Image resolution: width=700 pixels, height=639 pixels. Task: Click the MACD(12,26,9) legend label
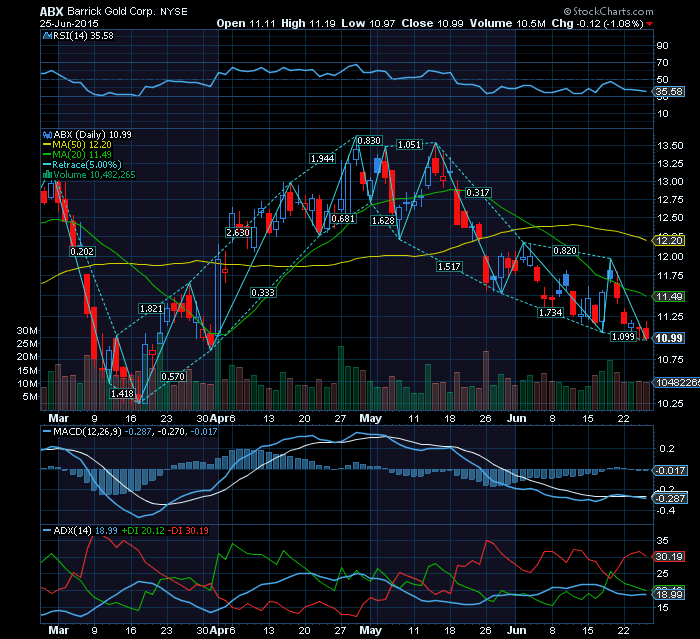pos(87,432)
